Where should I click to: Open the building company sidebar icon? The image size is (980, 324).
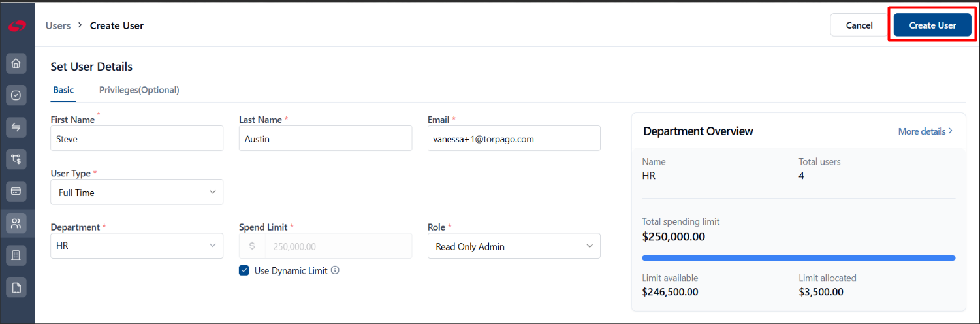(x=16, y=255)
